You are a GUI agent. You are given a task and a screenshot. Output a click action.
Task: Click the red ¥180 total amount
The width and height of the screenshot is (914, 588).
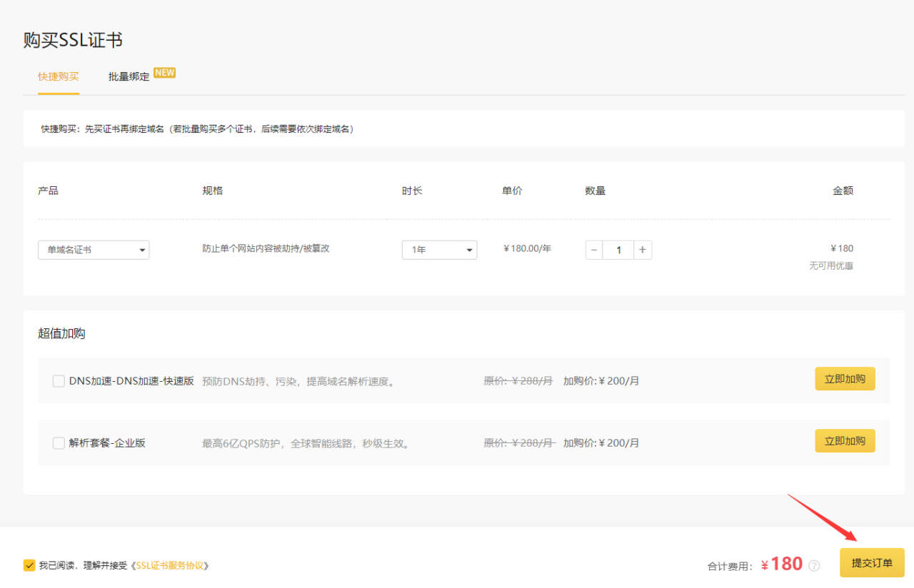(782, 564)
